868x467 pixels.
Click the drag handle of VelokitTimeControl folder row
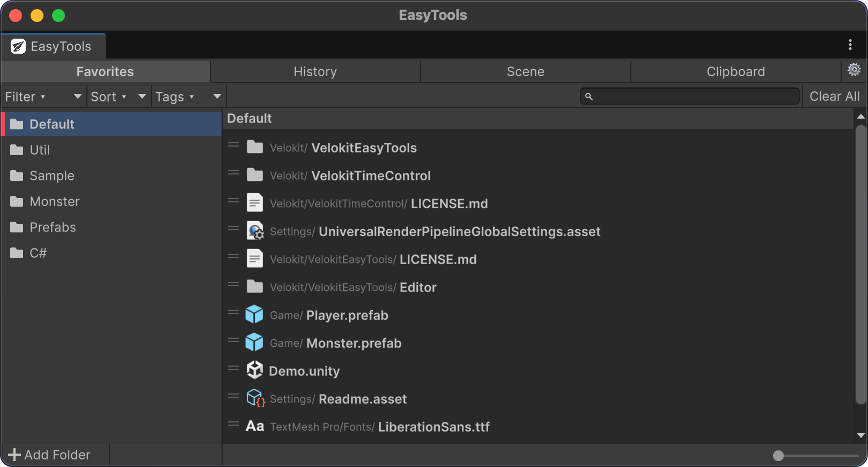click(x=233, y=173)
